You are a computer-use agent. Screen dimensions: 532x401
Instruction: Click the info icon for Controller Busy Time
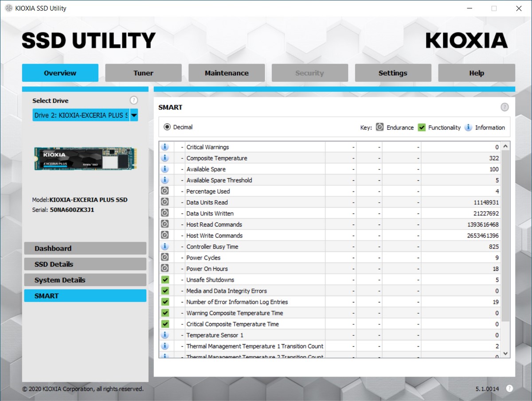(165, 246)
